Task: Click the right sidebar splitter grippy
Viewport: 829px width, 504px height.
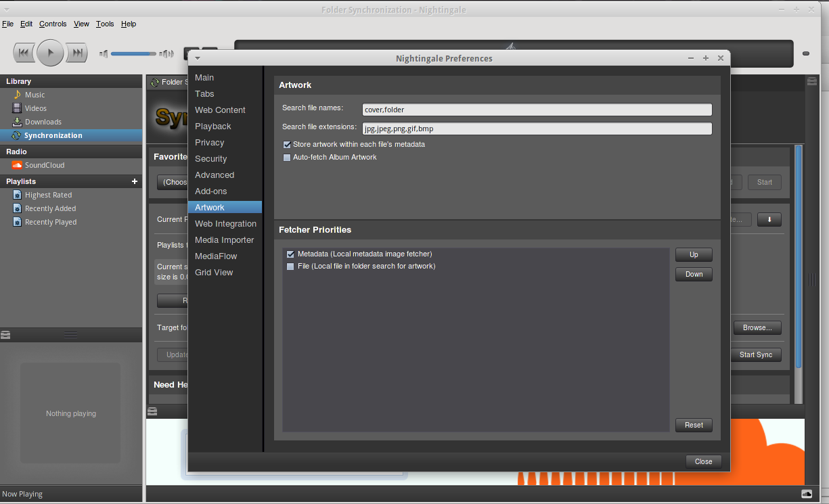Action: tap(812, 279)
